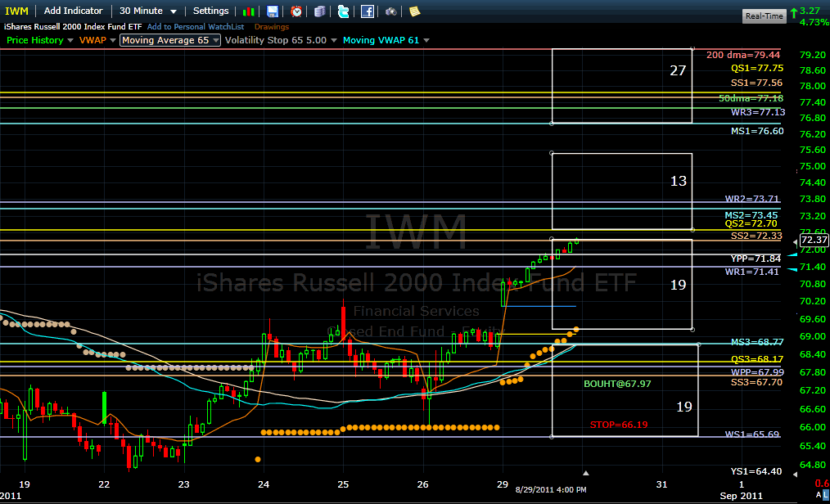830x504 pixels.
Task: Click cyan arrow marker beside YPP=71.84
Action: (792, 255)
